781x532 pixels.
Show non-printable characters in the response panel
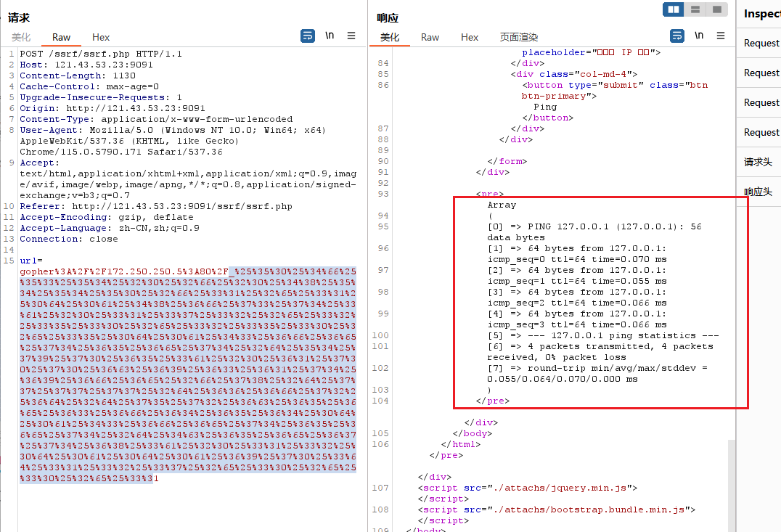tap(699, 36)
